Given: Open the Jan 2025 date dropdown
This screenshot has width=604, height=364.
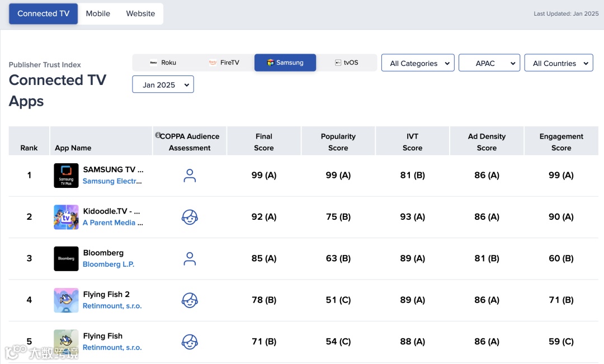Looking at the screenshot, I should 163,85.
